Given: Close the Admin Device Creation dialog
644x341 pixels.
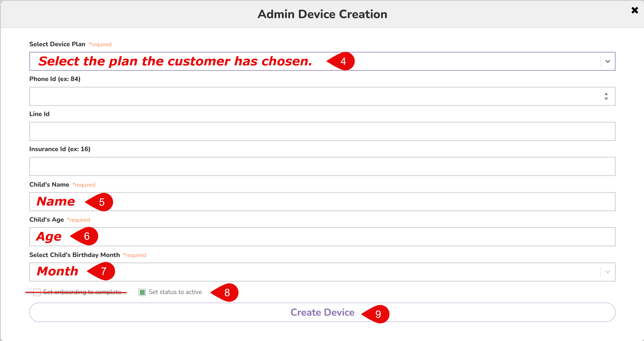Looking at the screenshot, I should pyautogui.click(x=635, y=10).
